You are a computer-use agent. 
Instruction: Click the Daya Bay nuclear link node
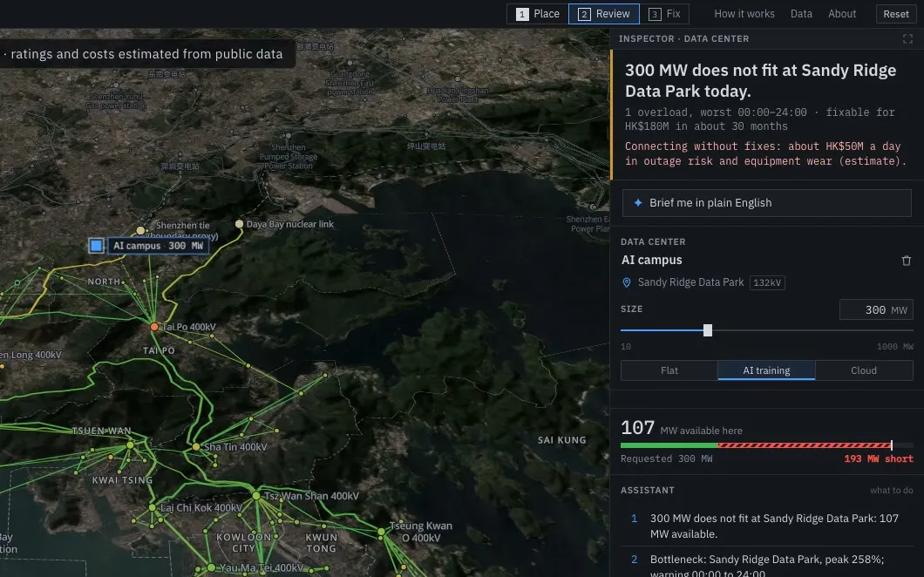click(x=239, y=224)
